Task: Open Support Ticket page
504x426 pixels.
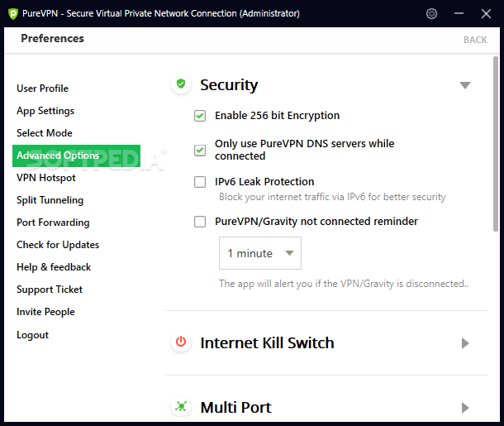Action: coord(50,290)
